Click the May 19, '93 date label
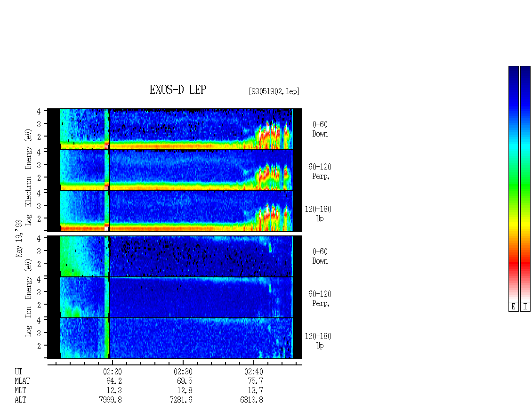Screen dimensions: 532x412 [x=19, y=238]
